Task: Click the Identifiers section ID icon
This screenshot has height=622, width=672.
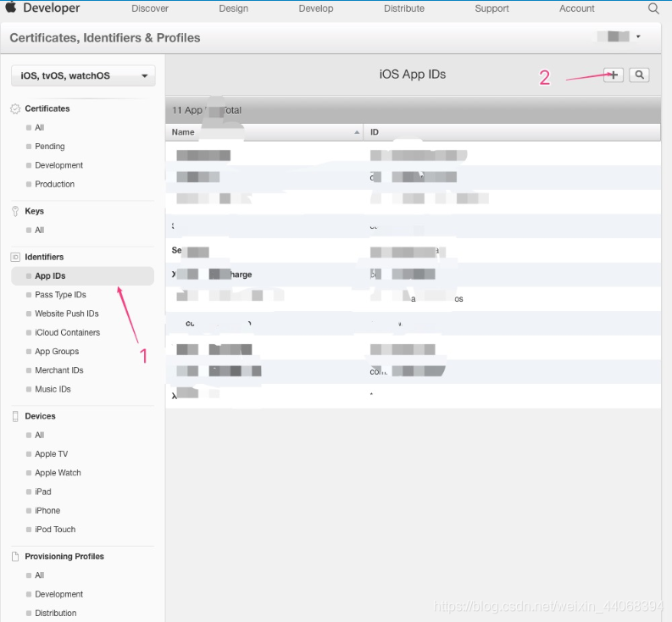Action: click(x=15, y=258)
